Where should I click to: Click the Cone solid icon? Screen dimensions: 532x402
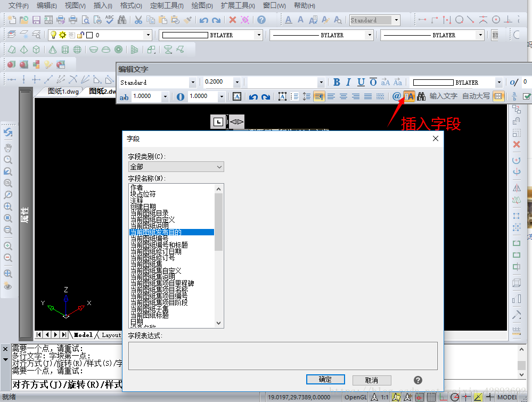click(x=53, y=50)
